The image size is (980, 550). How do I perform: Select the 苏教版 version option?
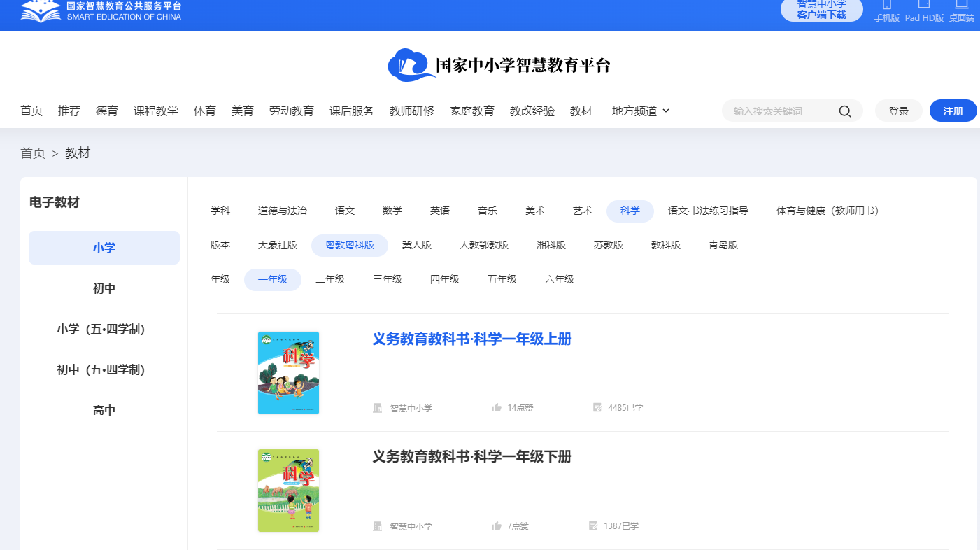(x=609, y=244)
